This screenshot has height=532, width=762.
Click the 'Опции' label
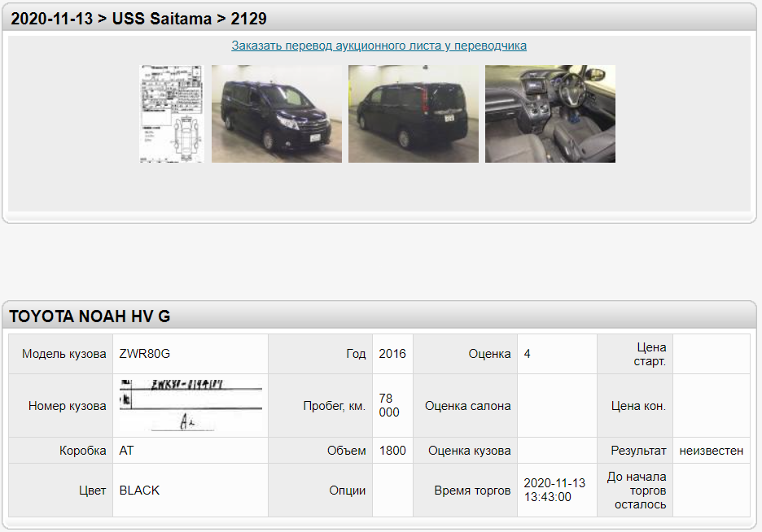coord(348,491)
